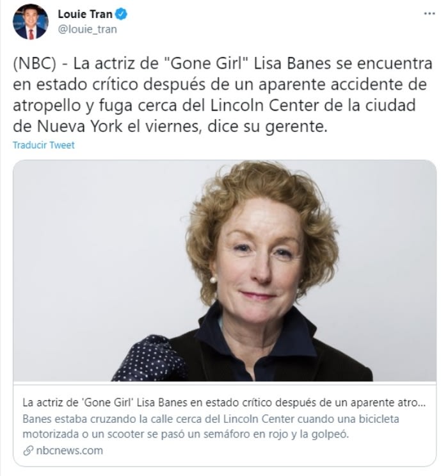This screenshot has width=448, height=476.
Task: Click the polka dot sleeve in the photo
Action: (150, 359)
